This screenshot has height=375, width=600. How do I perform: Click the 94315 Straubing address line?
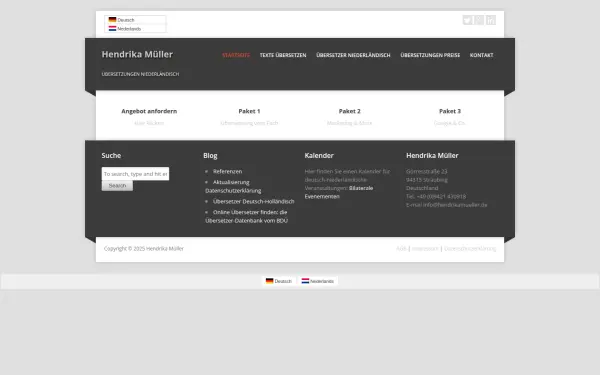click(x=427, y=180)
